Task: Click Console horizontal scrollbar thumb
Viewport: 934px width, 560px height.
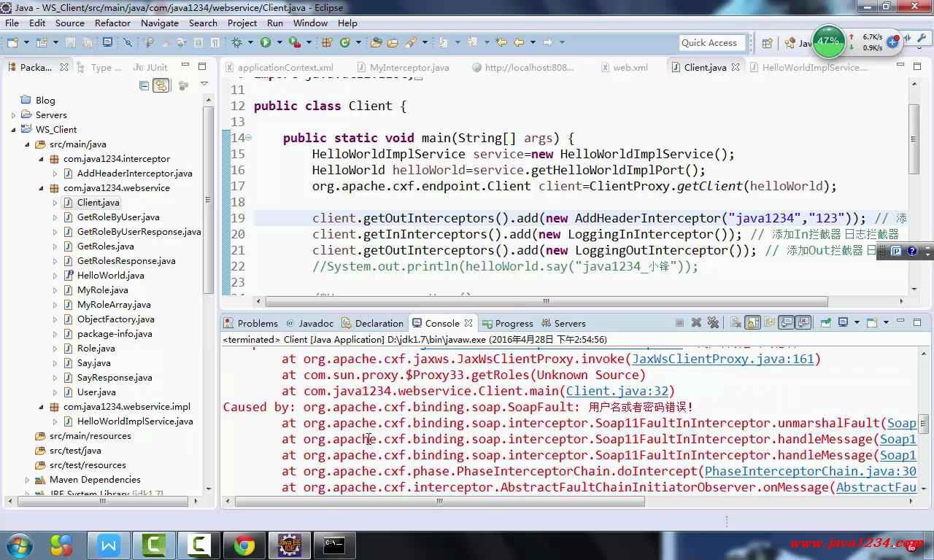Action: tap(439, 502)
